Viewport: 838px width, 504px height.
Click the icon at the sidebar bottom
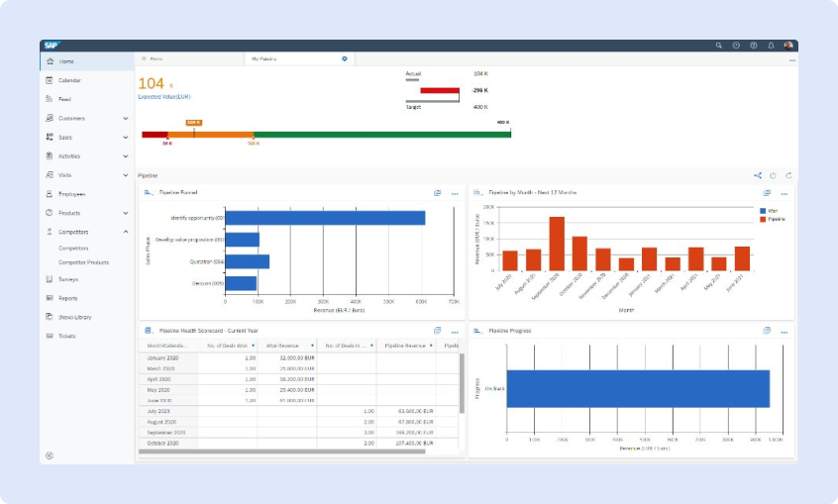click(x=50, y=455)
